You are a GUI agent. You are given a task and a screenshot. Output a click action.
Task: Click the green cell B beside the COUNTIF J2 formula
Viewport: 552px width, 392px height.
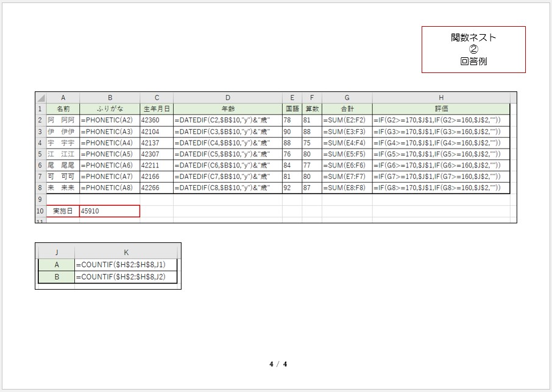56,277
